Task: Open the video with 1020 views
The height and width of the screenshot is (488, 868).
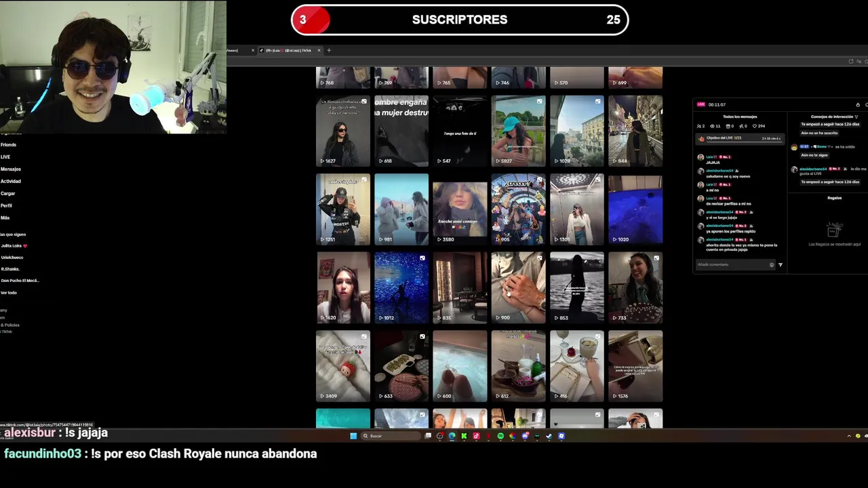Action: point(635,209)
